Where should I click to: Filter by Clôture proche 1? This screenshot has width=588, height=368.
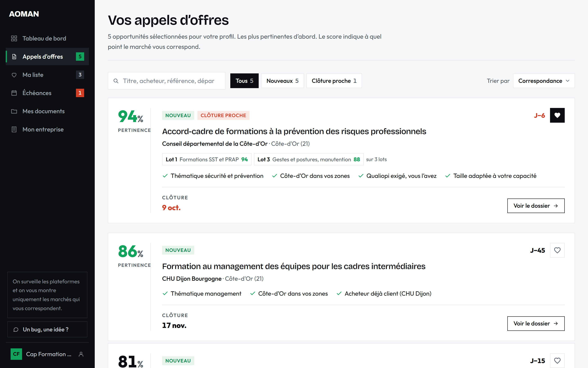(x=334, y=81)
